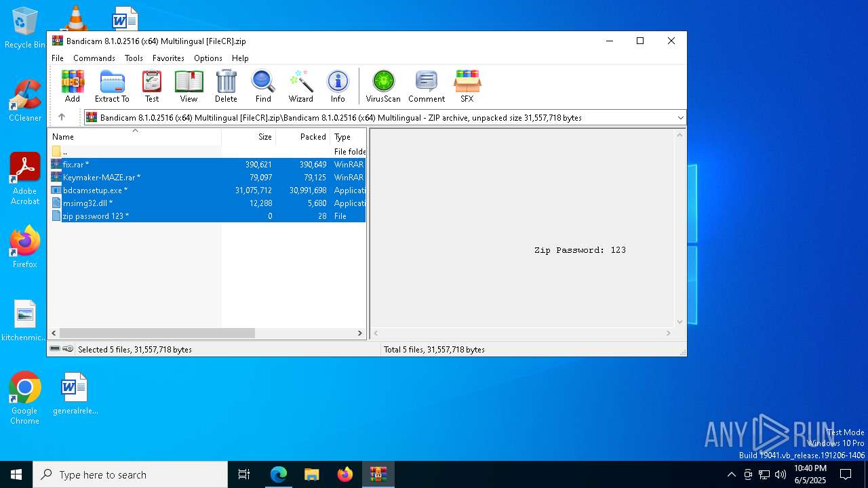Show archive Info icon
The image size is (868, 488).
click(338, 86)
